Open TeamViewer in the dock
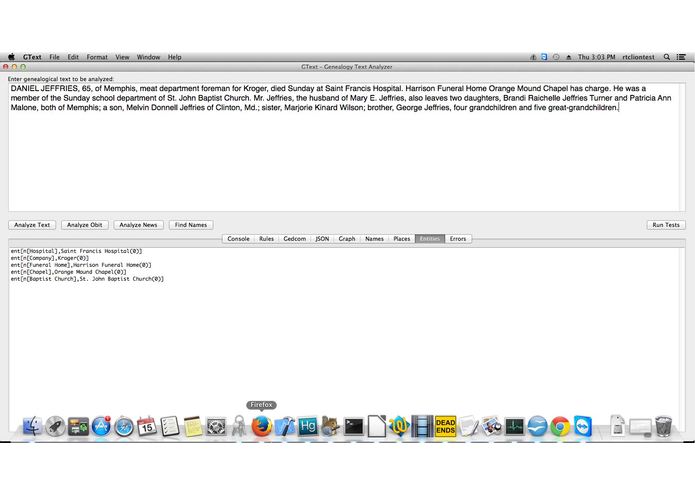This screenshot has width=695, height=494. click(x=583, y=426)
